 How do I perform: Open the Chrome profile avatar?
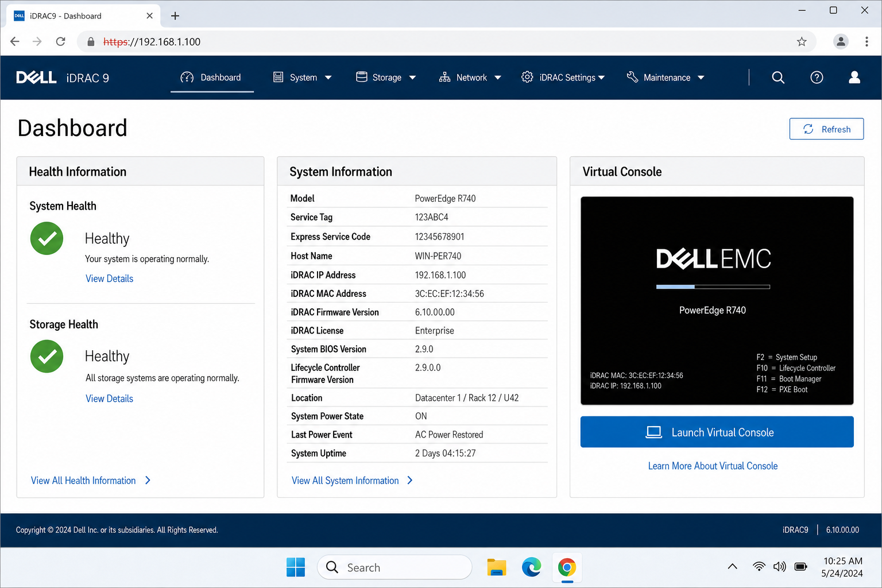[841, 41]
